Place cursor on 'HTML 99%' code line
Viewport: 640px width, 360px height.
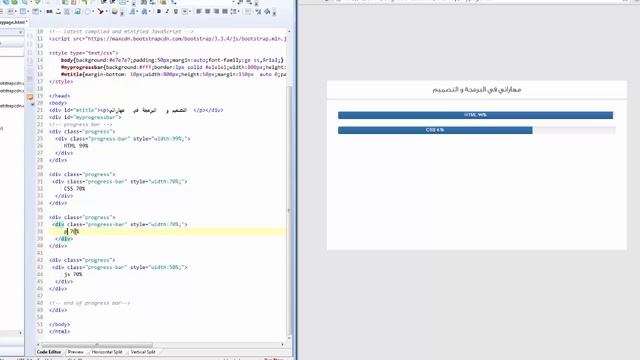tap(76, 146)
